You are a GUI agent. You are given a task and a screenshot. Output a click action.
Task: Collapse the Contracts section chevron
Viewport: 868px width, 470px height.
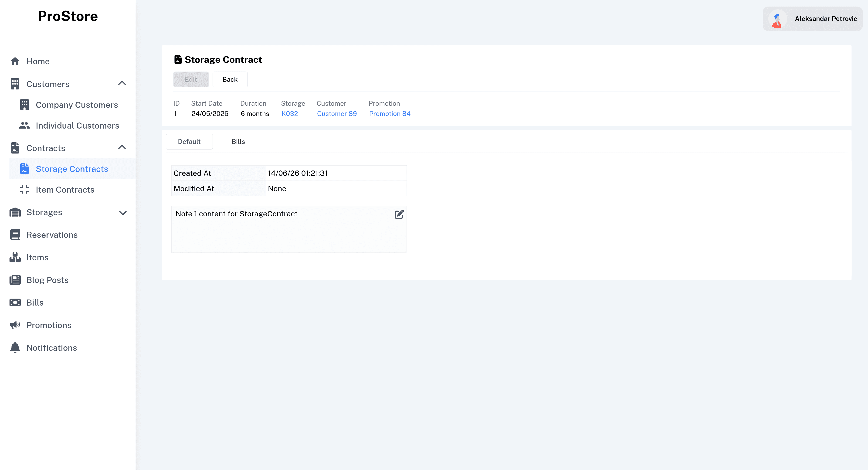tap(122, 147)
